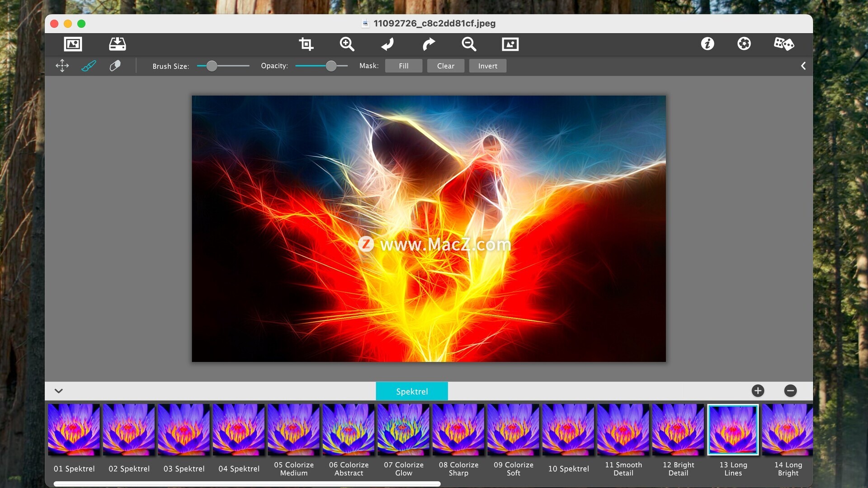Adjust the Brush Size slider
Viewport: 868px width, 488px height.
223,66
